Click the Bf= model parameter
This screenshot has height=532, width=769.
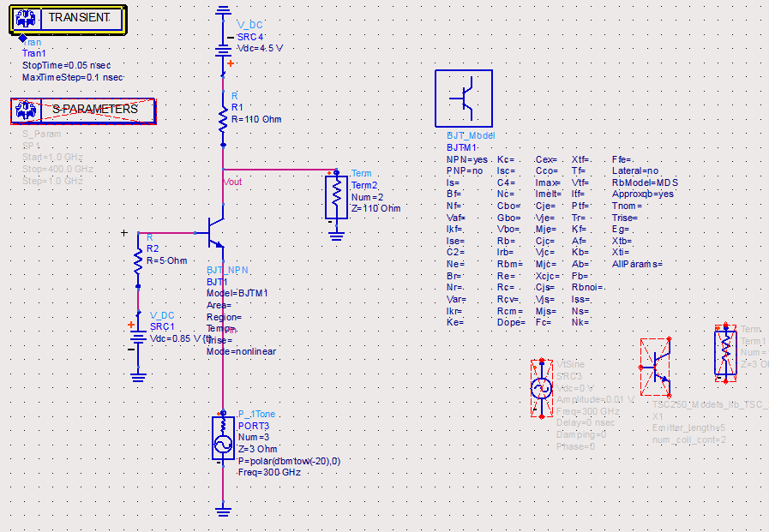click(454, 194)
